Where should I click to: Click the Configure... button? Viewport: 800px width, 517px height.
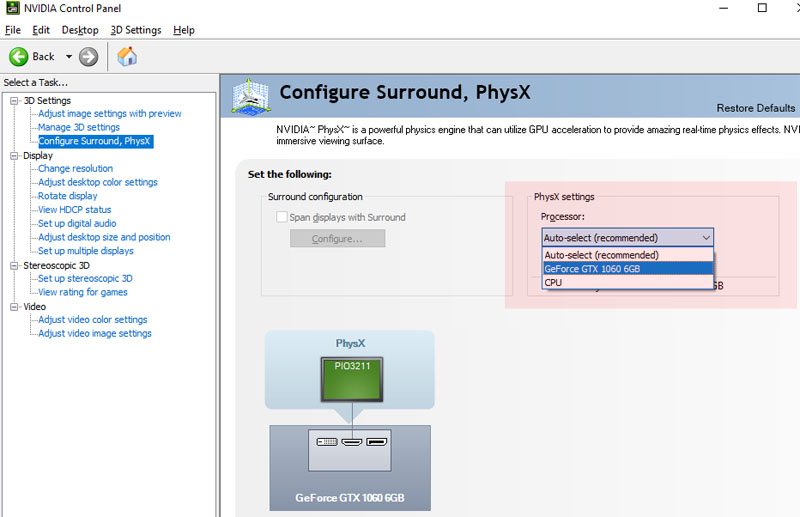pyautogui.click(x=337, y=238)
